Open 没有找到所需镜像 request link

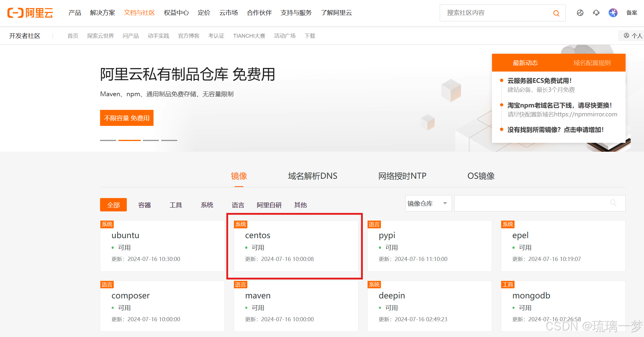coord(555,130)
